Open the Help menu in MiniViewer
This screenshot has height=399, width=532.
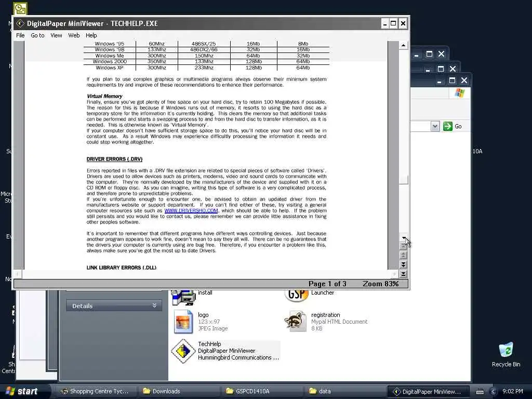(91, 35)
